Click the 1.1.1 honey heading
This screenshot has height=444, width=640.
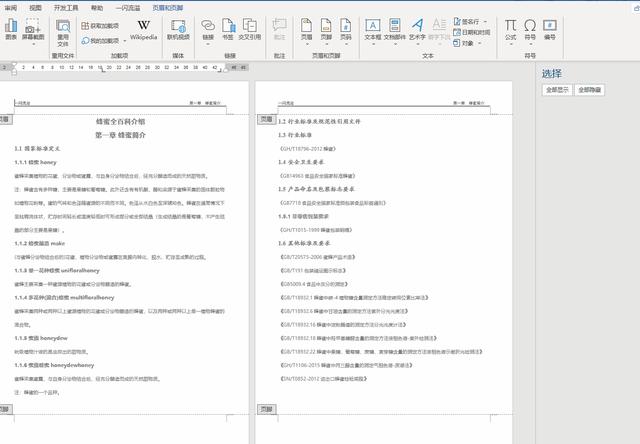click(36, 162)
